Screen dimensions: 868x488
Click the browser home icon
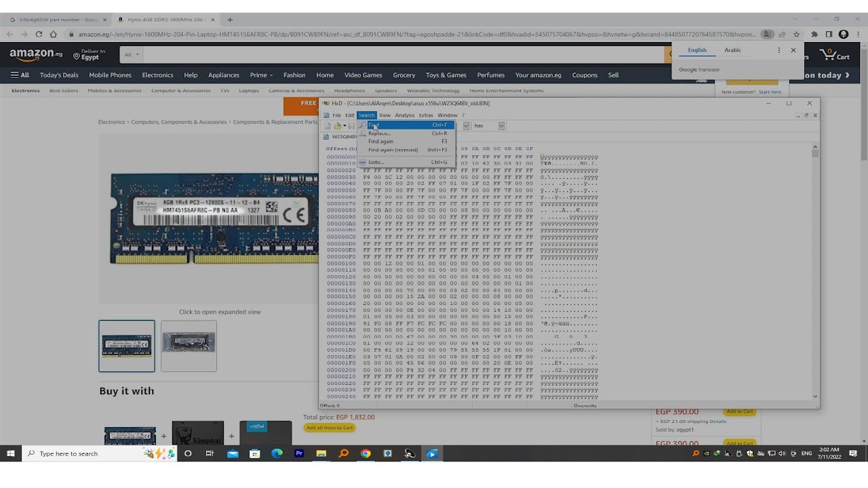pos(54,34)
